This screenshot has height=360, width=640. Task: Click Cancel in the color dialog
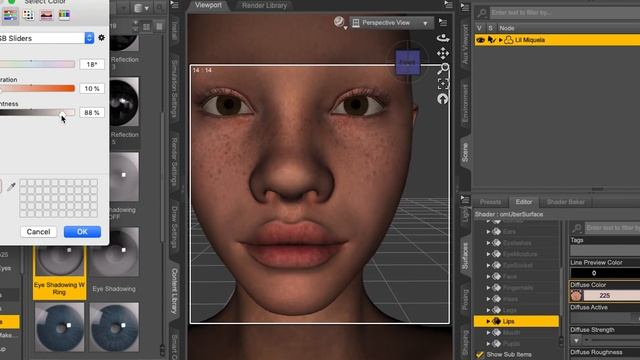click(38, 232)
